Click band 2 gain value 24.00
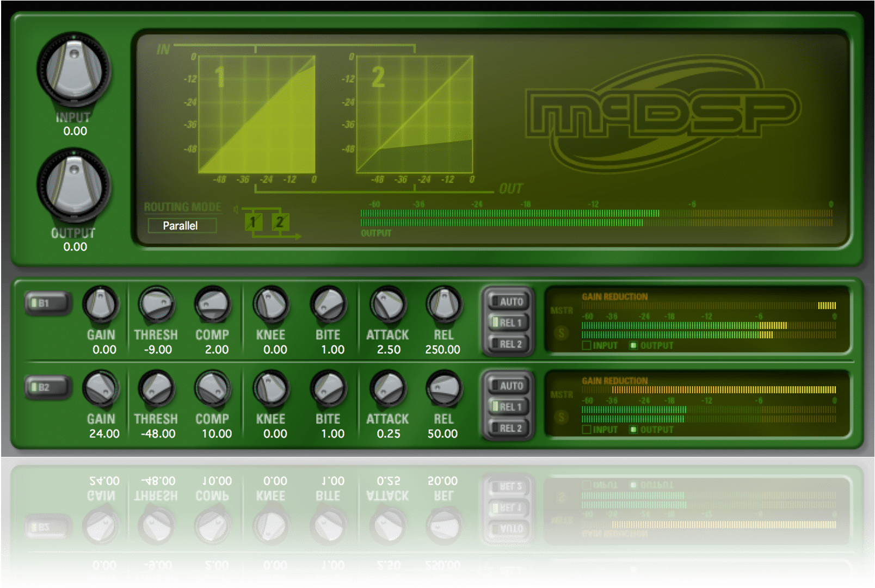This screenshot has height=588, width=875. coord(104,434)
